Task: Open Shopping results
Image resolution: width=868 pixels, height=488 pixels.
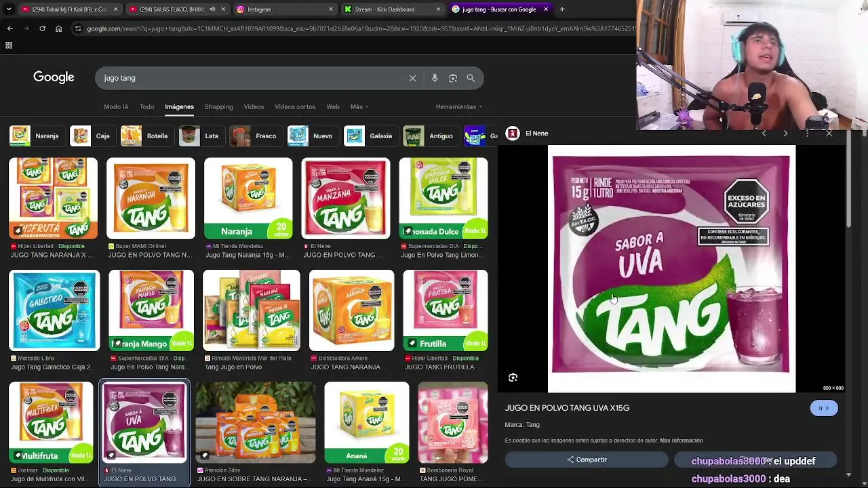Action: [218, 106]
